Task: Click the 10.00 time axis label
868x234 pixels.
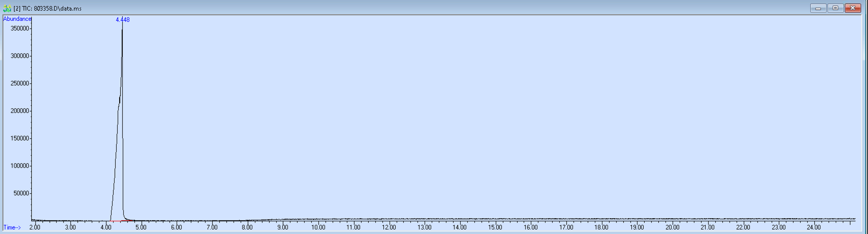Action: click(x=318, y=227)
